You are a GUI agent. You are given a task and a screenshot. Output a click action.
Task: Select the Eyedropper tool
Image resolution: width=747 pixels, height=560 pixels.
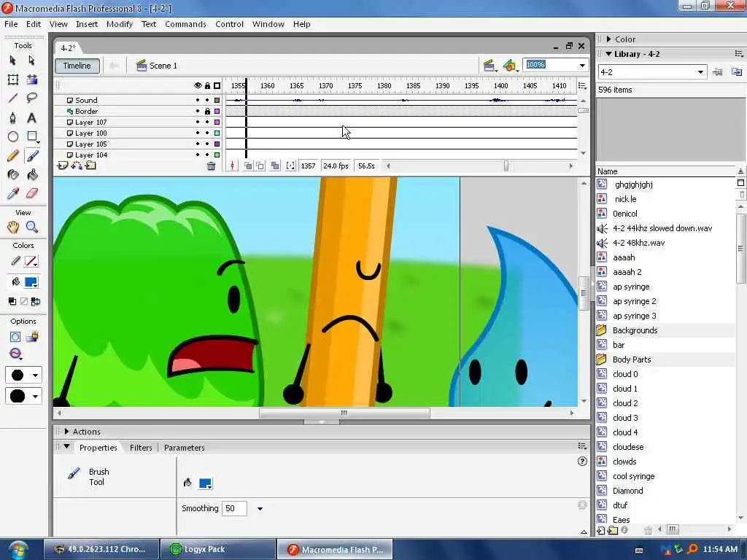13,194
